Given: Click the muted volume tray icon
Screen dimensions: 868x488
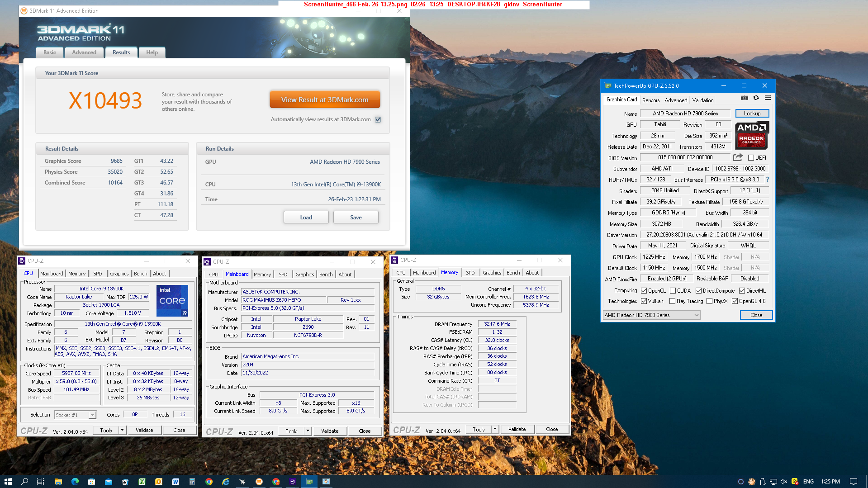Looking at the screenshot, I should 784,481.
